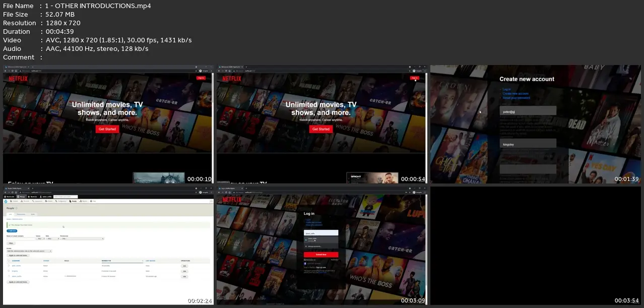Select List tab on People page
The image size is (644, 308).
[11, 214]
